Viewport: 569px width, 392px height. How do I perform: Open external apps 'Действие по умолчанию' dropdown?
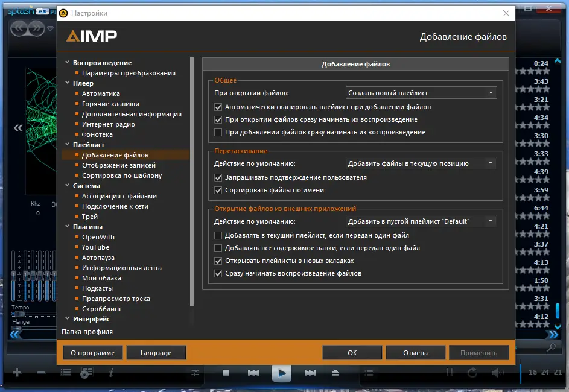click(x=421, y=221)
